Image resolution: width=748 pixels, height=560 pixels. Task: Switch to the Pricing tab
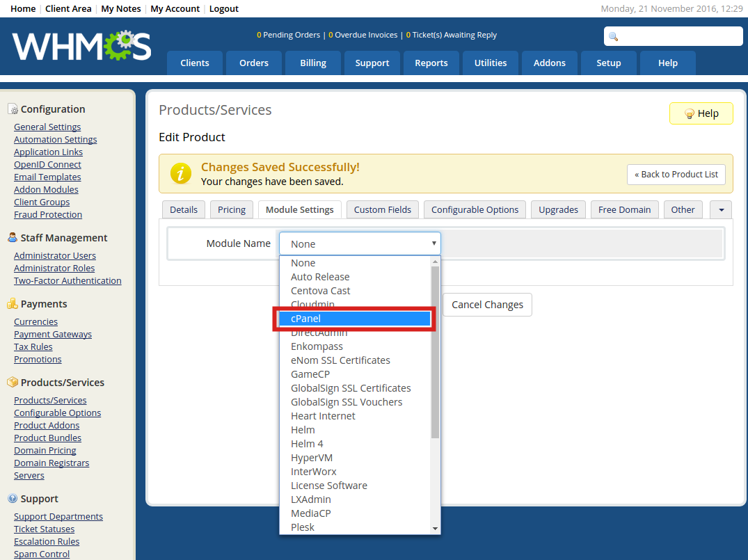232,209
